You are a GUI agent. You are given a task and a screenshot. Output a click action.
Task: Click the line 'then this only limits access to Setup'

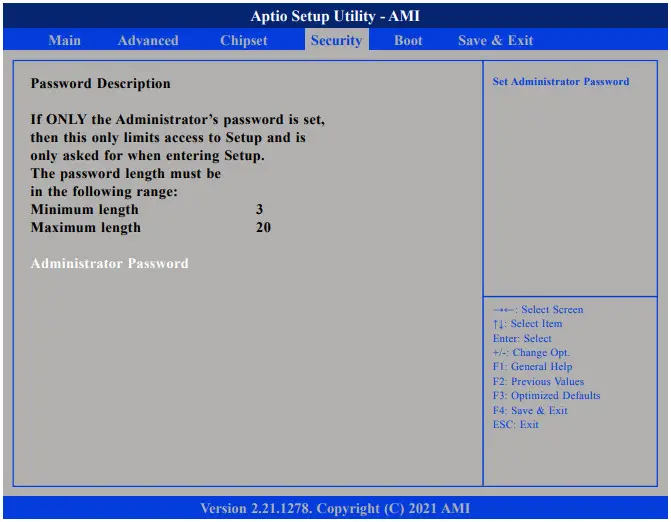(168, 137)
